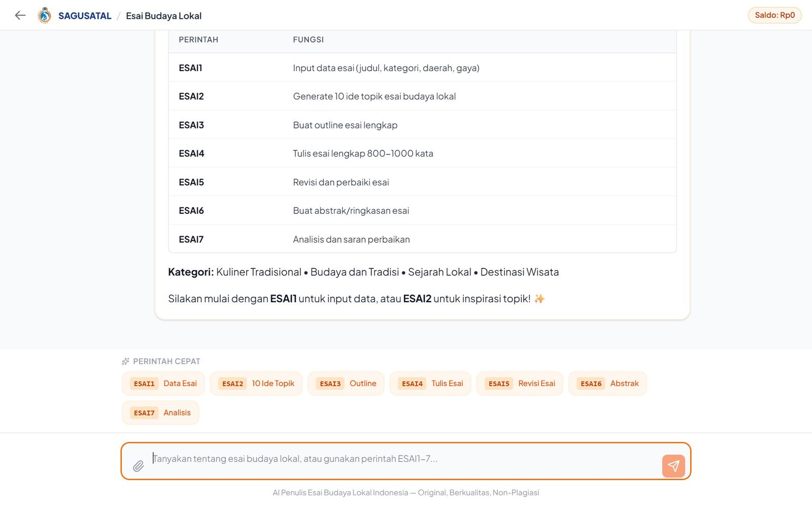Send message with paper plane button
Screen dimensions: 812x508
click(x=673, y=466)
